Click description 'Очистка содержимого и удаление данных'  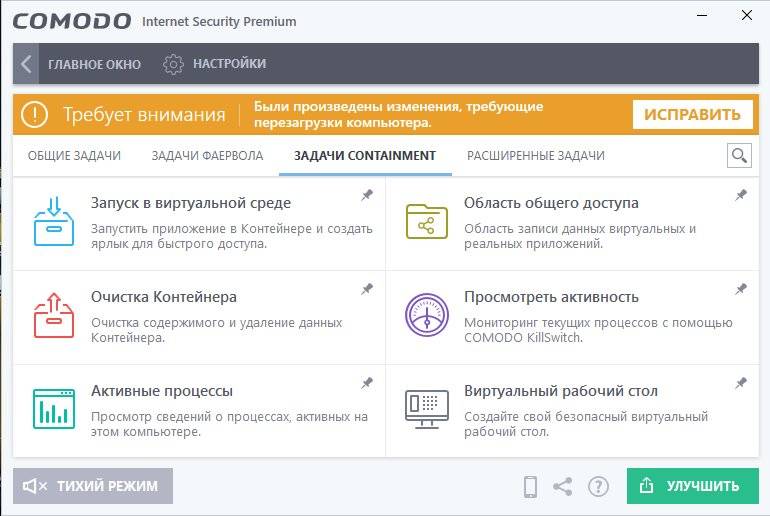tap(217, 323)
